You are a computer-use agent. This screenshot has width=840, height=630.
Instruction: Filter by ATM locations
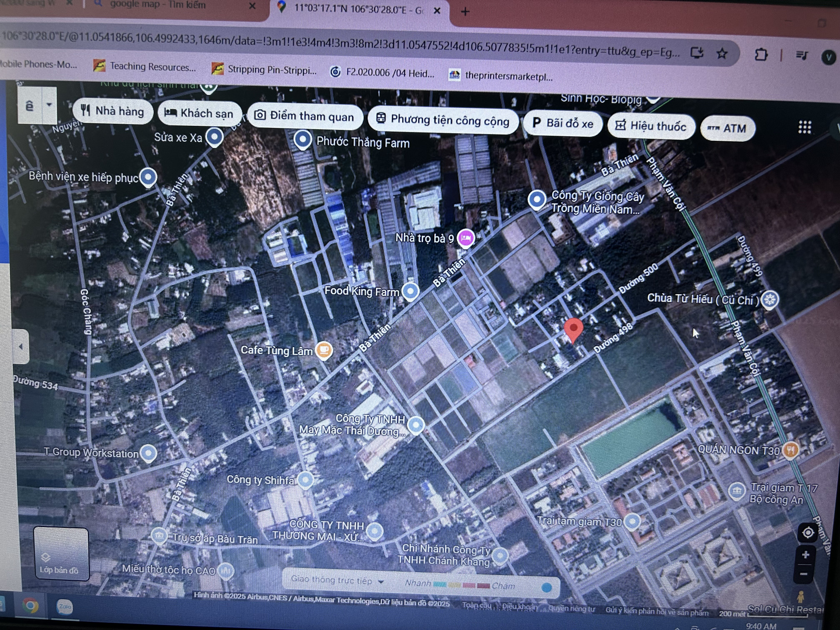[727, 128]
